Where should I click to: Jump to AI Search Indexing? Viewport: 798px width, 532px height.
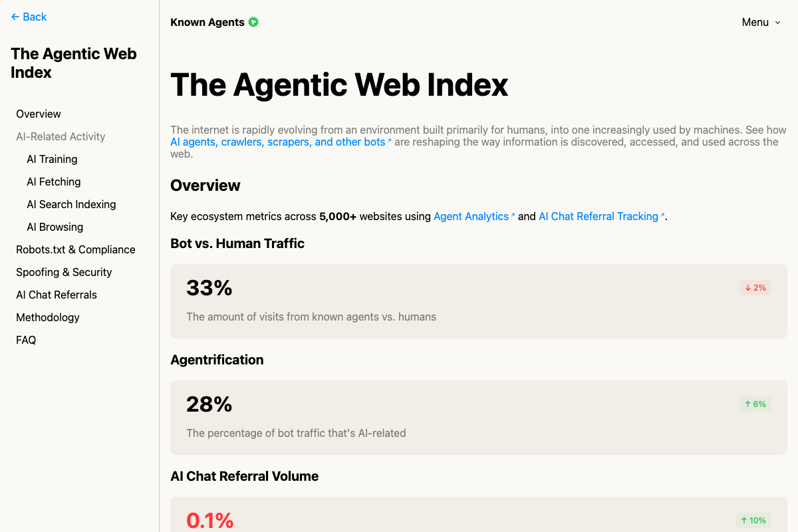point(71,204)
